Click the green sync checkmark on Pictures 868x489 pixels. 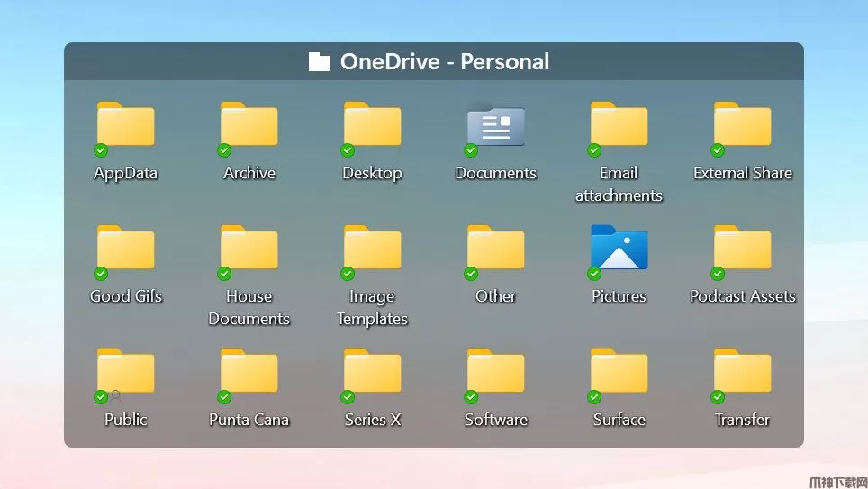click(x=594, y=274)
